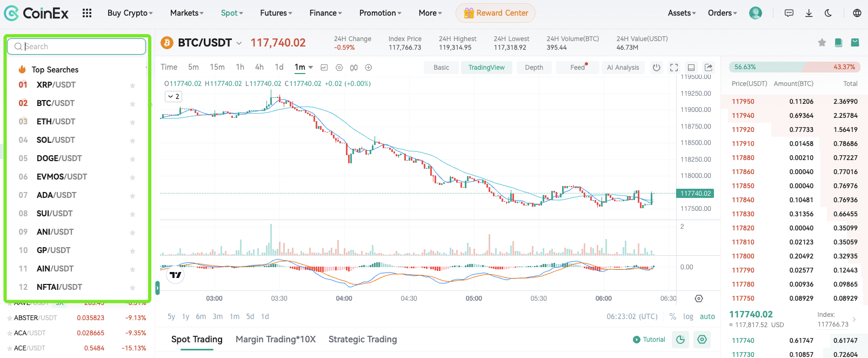
Task: Select the Spot Trading tab
Action: pyautogui.click(x=197, y=340)
